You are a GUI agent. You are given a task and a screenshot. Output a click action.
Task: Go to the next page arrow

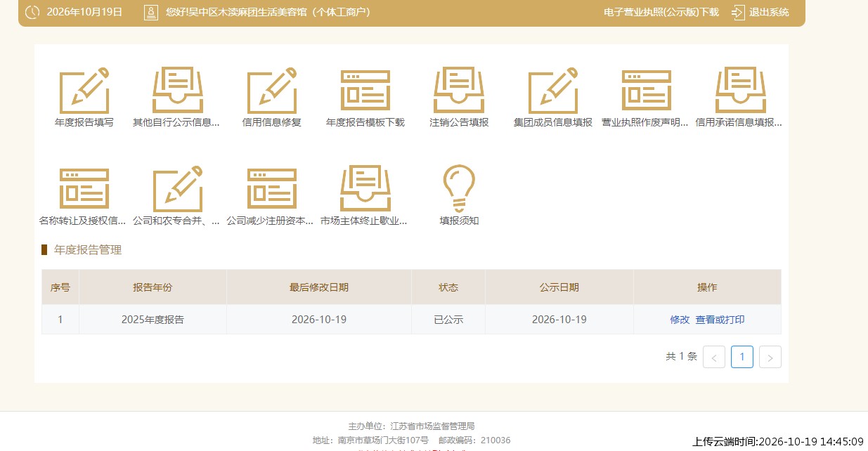[770, 357]
